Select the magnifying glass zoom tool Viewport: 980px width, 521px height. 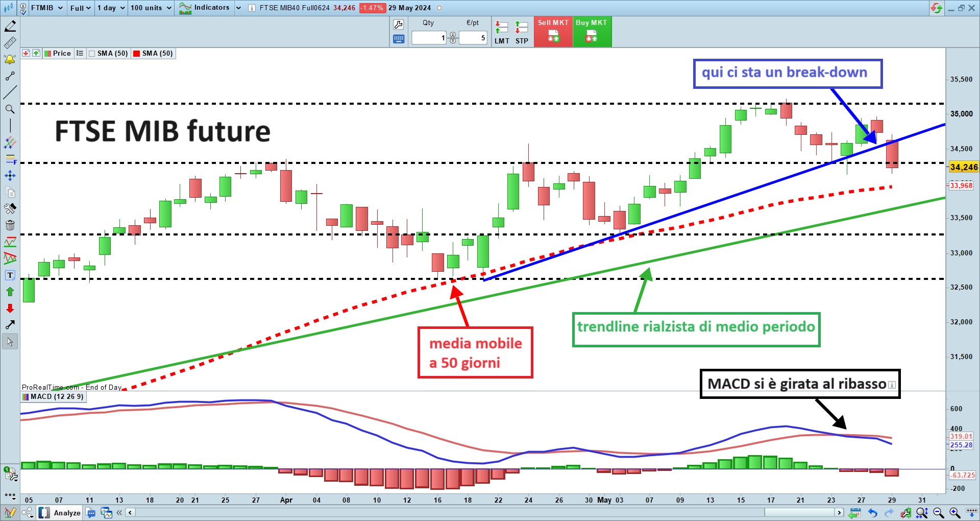10,109
